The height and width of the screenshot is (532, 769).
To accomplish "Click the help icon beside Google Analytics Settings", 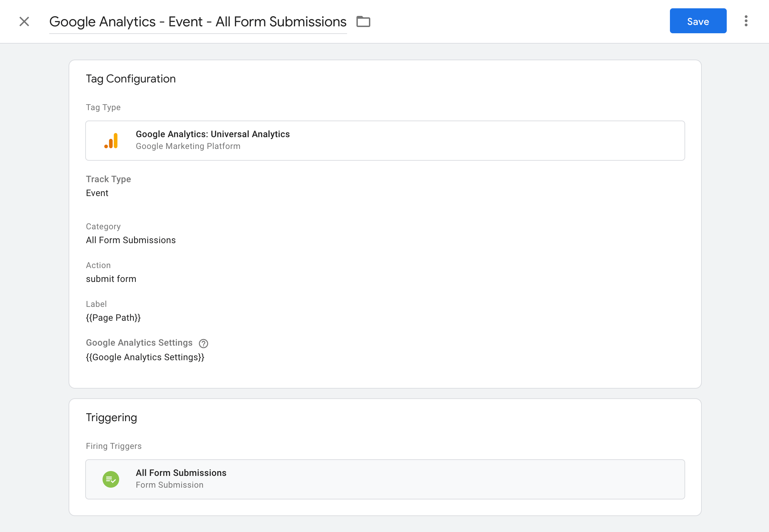I will (x=203, y=343).
